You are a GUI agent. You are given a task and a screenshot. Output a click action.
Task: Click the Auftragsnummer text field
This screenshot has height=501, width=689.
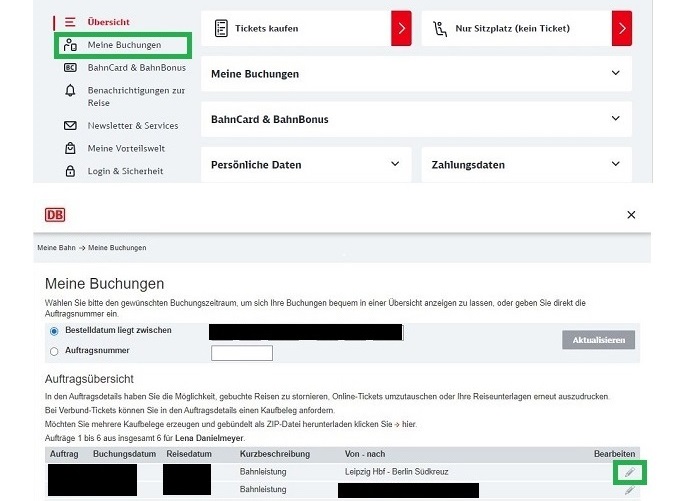(x=242, y=353)
